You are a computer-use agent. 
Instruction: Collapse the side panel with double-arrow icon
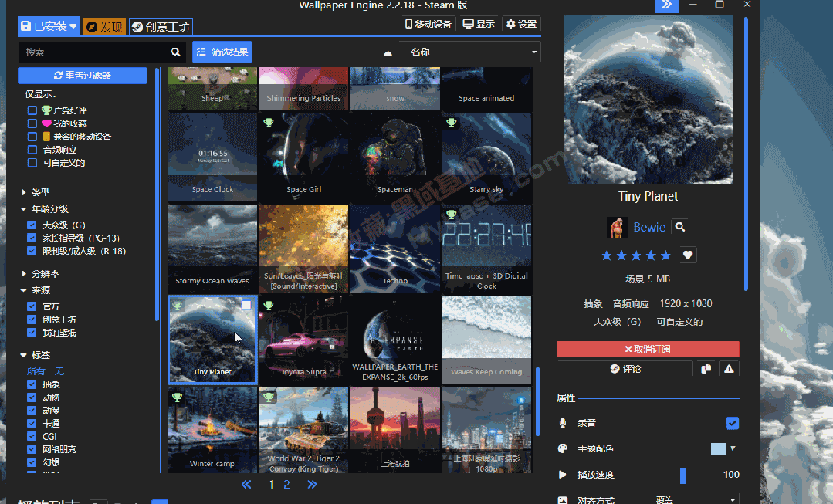666,5
